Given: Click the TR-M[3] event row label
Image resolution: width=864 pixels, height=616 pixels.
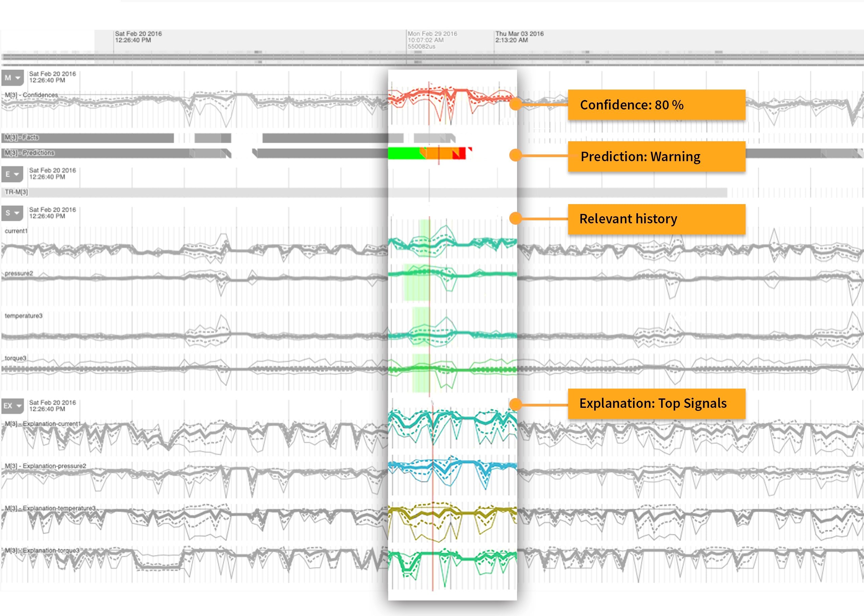Looking at the screenshot, I should [16, 192].
